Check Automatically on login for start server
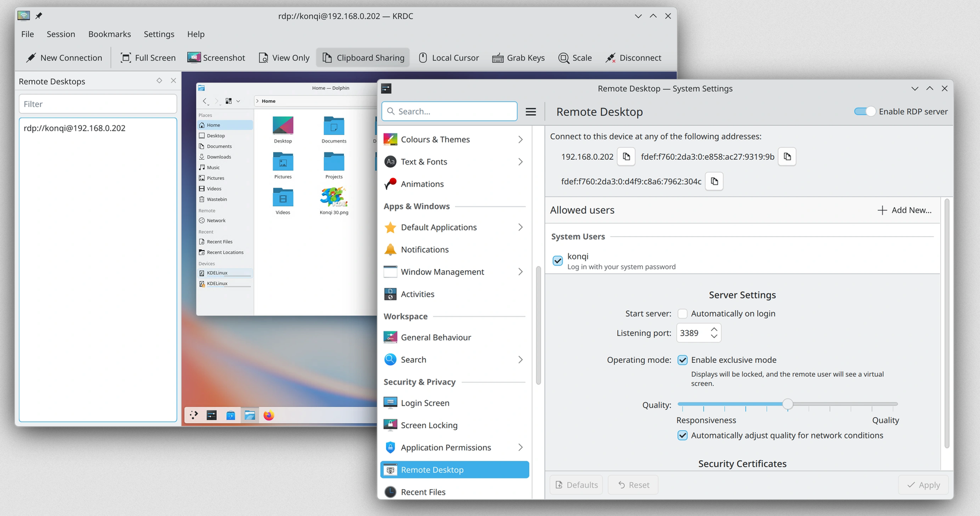This screenshot has height=516, width=980. 682,314
